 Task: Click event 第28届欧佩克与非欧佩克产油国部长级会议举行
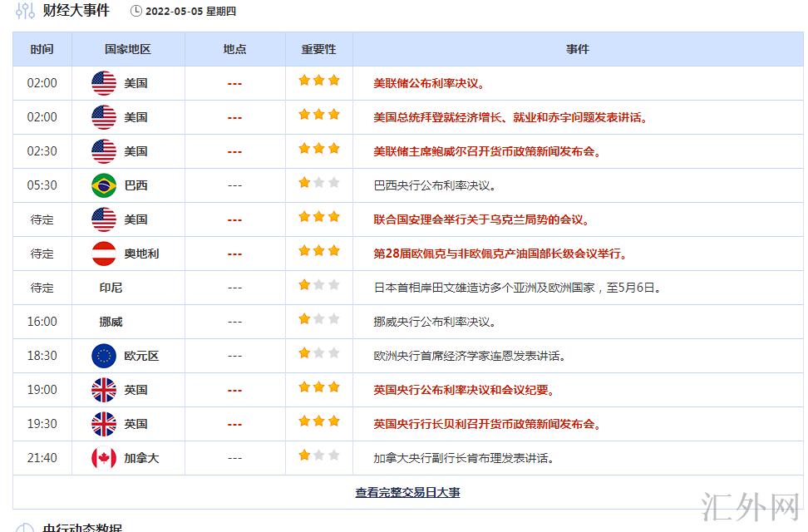click(x=500, y=254)
